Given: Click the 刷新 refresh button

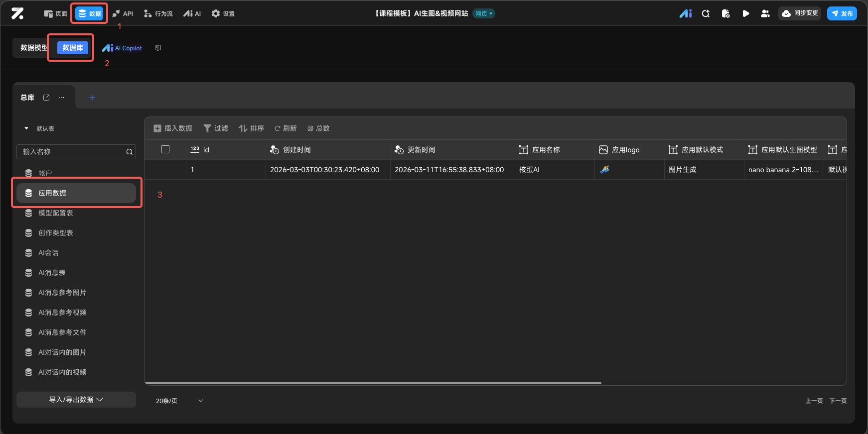Looking at the screenshot, I should 286,128.
